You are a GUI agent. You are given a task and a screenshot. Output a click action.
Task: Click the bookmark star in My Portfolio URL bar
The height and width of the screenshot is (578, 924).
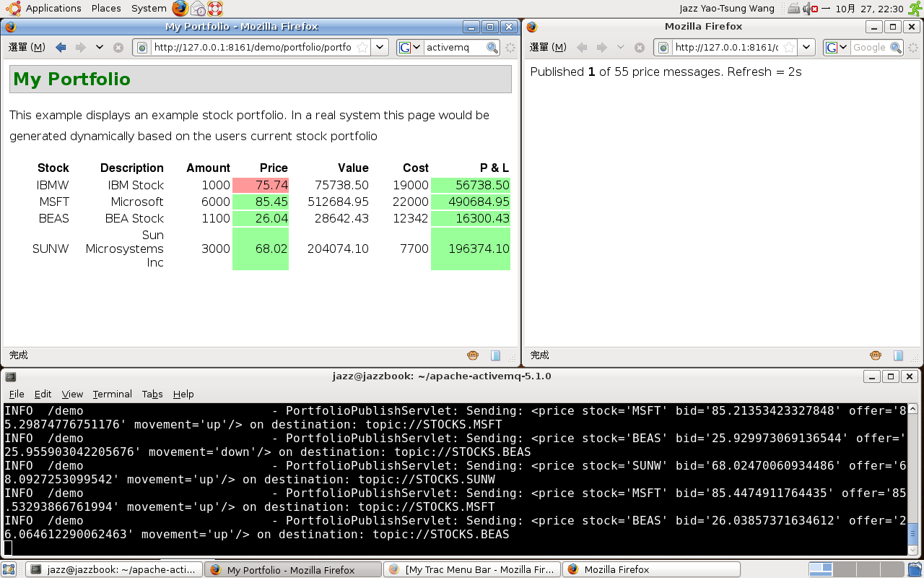click(x=362, y=48)
